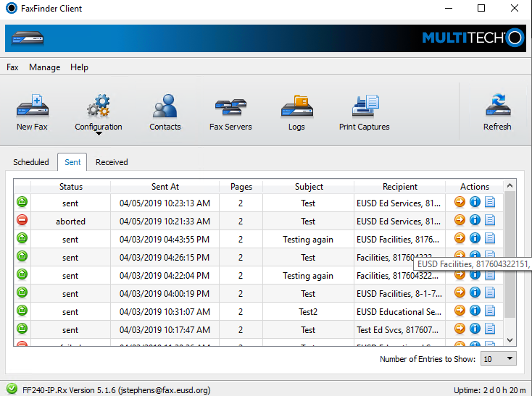This screenshot has width=532, height=396.
Task: Click the fax list scrollbar thumb
Action: [x=510, y=254]
